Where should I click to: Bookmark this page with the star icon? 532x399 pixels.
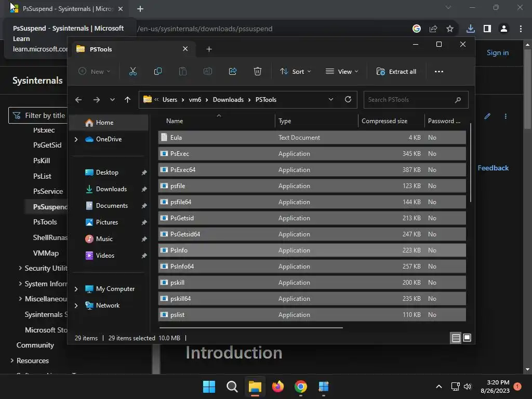(x=449, y=29)
